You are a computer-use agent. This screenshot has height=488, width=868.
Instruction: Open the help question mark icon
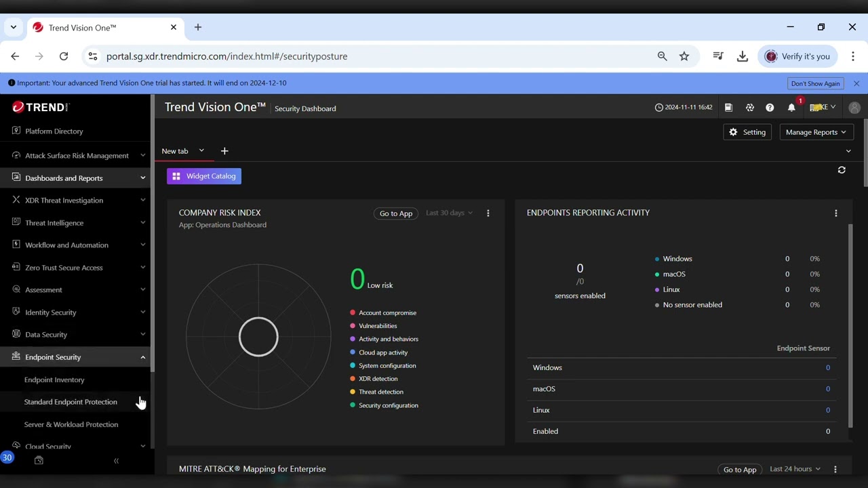pyautogui.click(x=770, y=108)
